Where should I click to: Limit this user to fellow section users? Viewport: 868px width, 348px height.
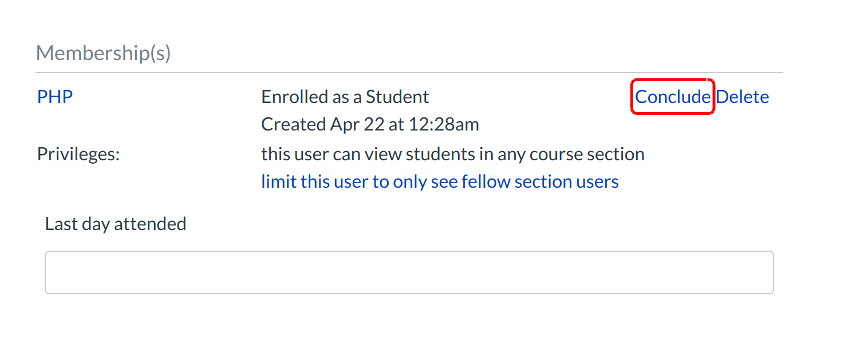point(440,181)
